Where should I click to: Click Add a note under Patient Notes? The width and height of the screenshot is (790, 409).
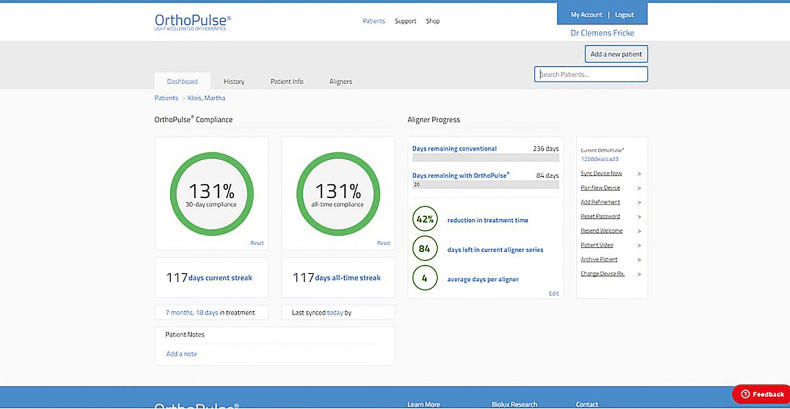pos(181,354)
